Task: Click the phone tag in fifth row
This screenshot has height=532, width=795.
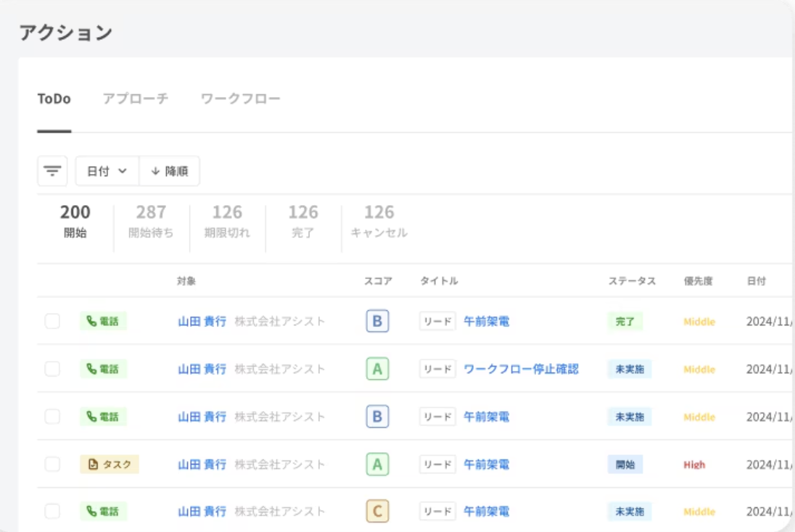Action: pos(103,512)
